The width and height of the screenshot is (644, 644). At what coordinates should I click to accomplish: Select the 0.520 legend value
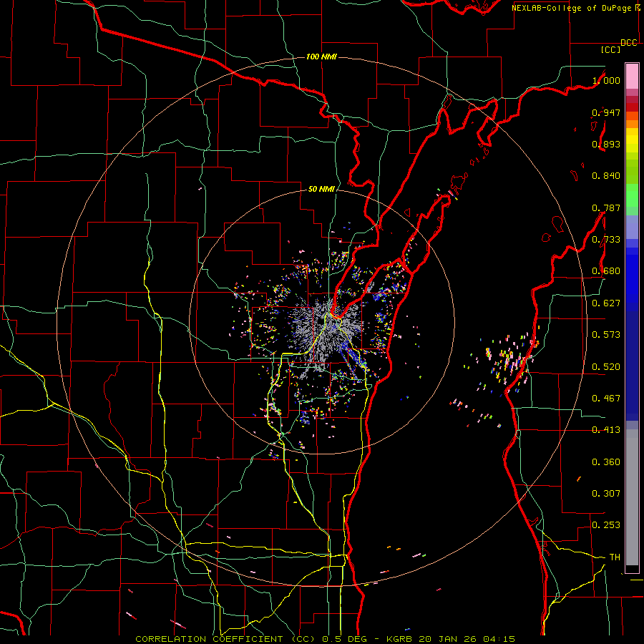point(606,367)
